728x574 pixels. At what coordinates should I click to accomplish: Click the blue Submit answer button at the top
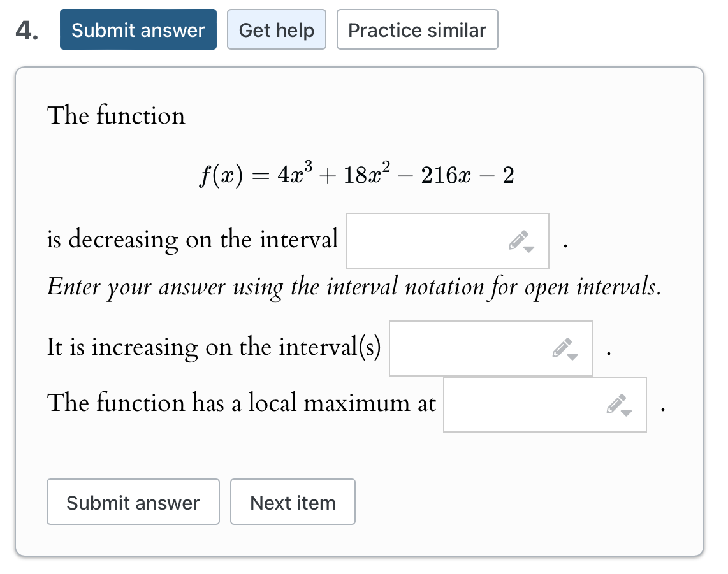[138, 29]
